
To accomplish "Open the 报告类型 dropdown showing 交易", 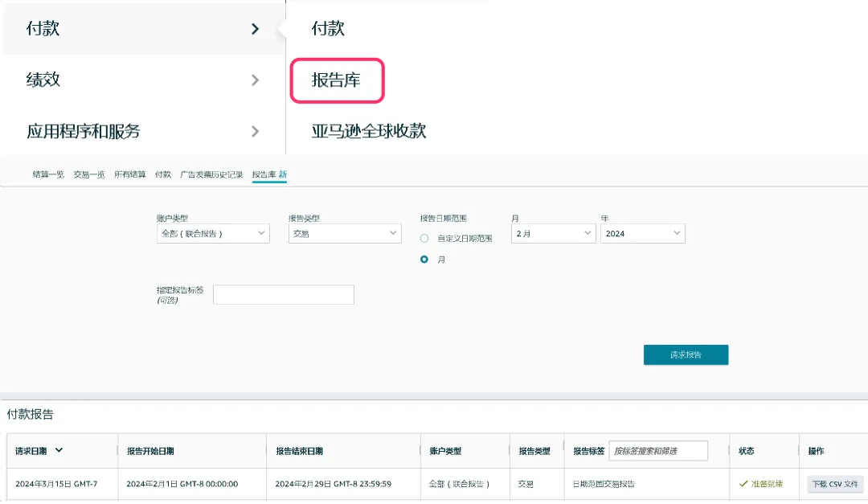I will [x=344, y=234].
